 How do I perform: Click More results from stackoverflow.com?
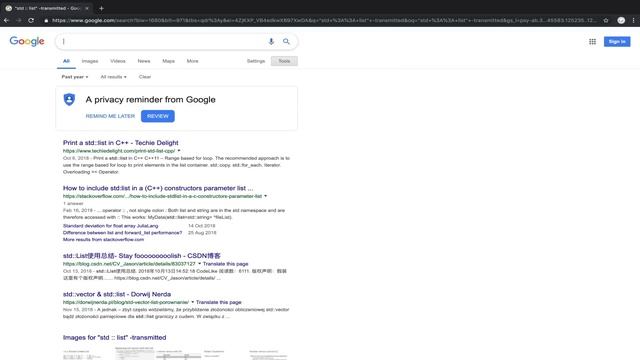pyautogui.click(x=103, y=240)
